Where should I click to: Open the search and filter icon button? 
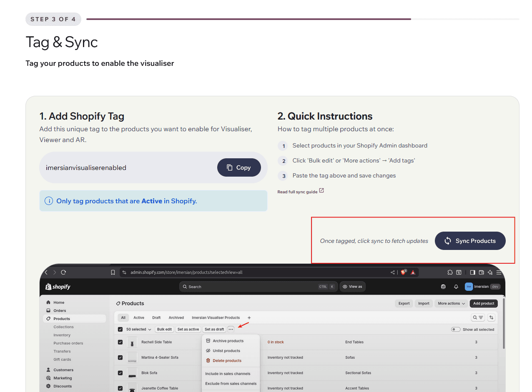click(x=478, y=317)
